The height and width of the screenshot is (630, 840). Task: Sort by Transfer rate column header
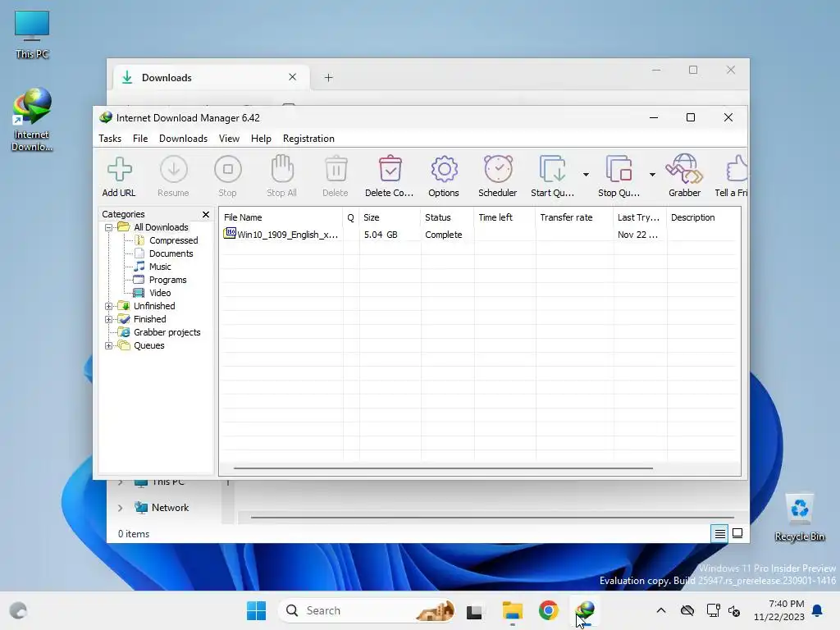point(573,217)
